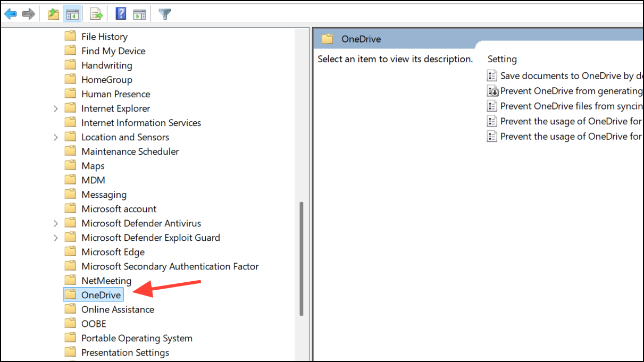Go up one level via folder icon
The image size is (644, 362).
[53, 14]
